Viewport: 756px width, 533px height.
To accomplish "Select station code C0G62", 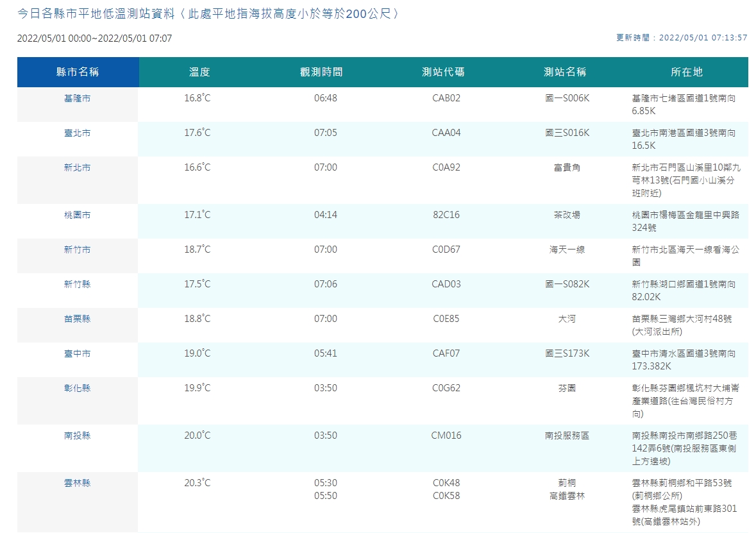I will [446, 389].
